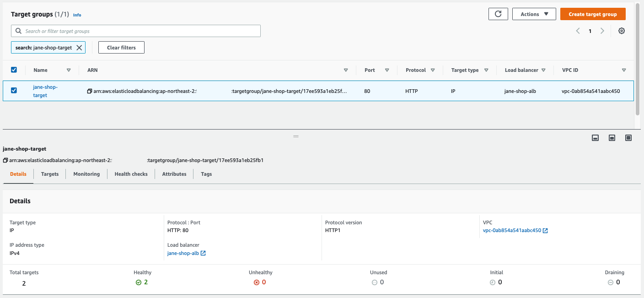Click the Healthy green check icon
This screenshot has height=298, width=644.
click(x=139, y=282)
